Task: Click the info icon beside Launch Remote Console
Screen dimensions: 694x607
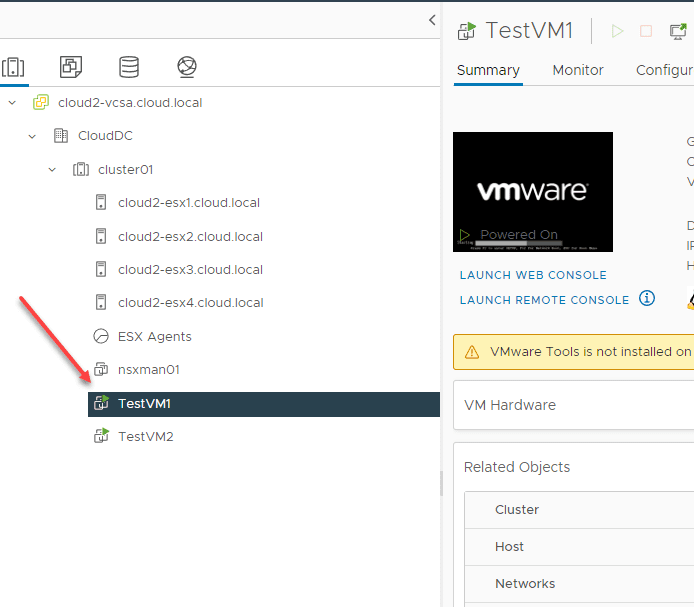Action: [647, 298]
